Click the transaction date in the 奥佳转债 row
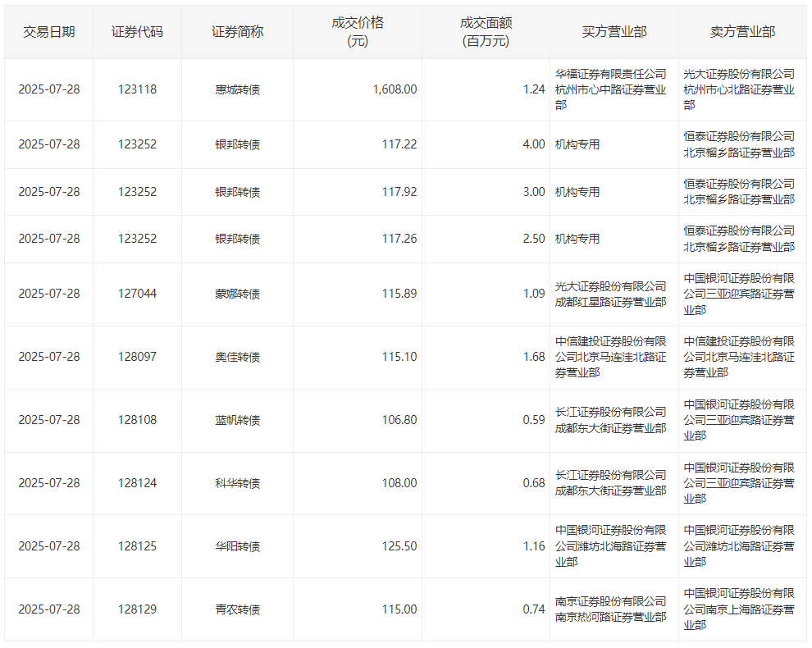This screenshot has height=648, width=812. pos(49,357)
